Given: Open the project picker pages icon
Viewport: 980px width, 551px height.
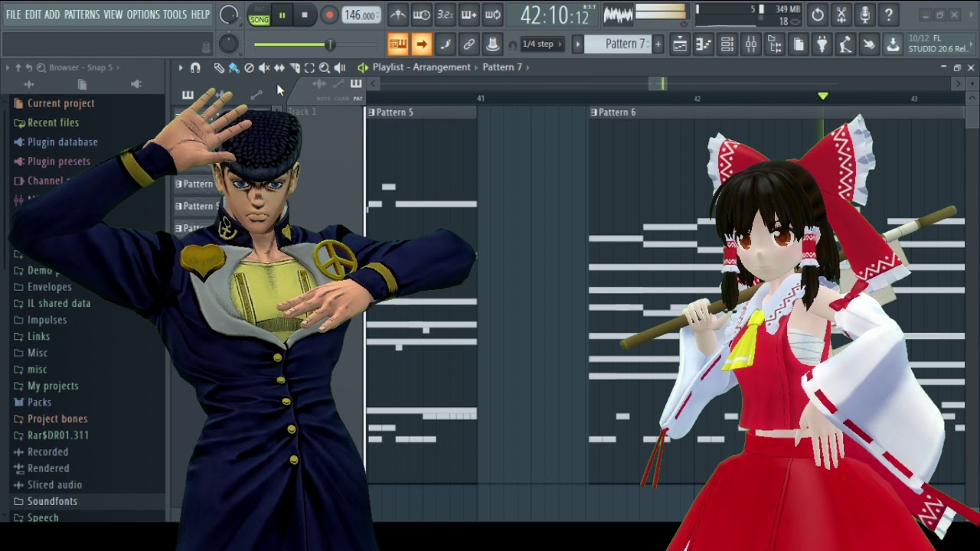Looking at the screenshot, I should point(799,44).
